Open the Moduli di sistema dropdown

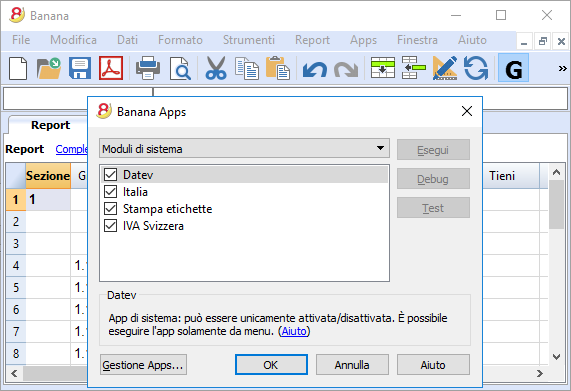(x=244, y=148)
